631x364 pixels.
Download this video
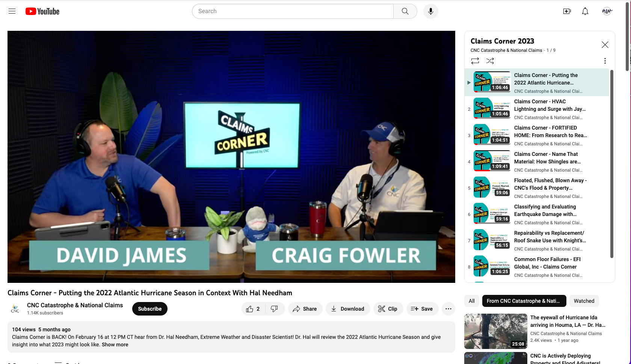(348, 309)
